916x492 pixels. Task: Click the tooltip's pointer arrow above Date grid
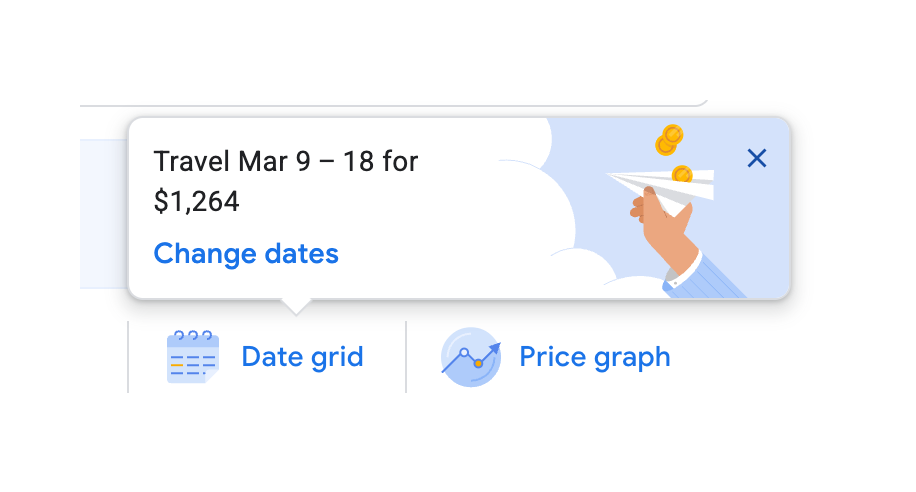click(296, 305)
